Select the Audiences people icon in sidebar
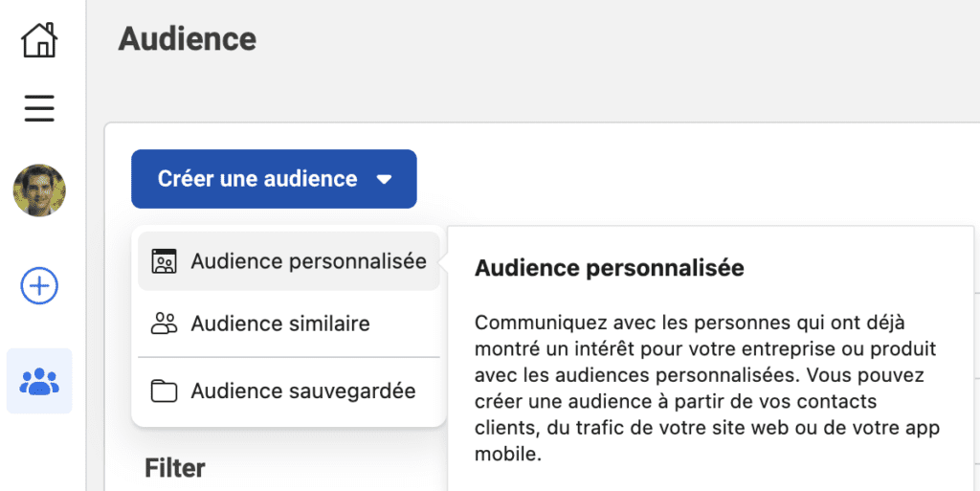 [x=39, y=381]
